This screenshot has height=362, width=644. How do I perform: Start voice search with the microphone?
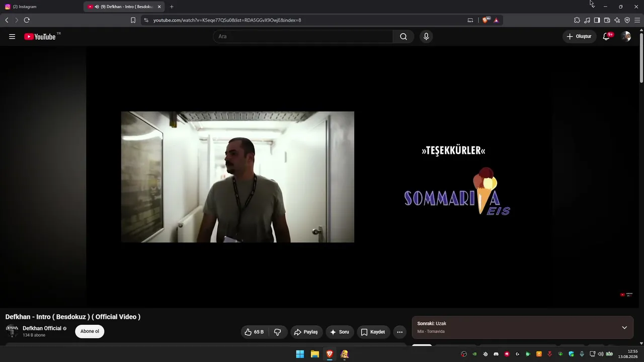point(426,36)
